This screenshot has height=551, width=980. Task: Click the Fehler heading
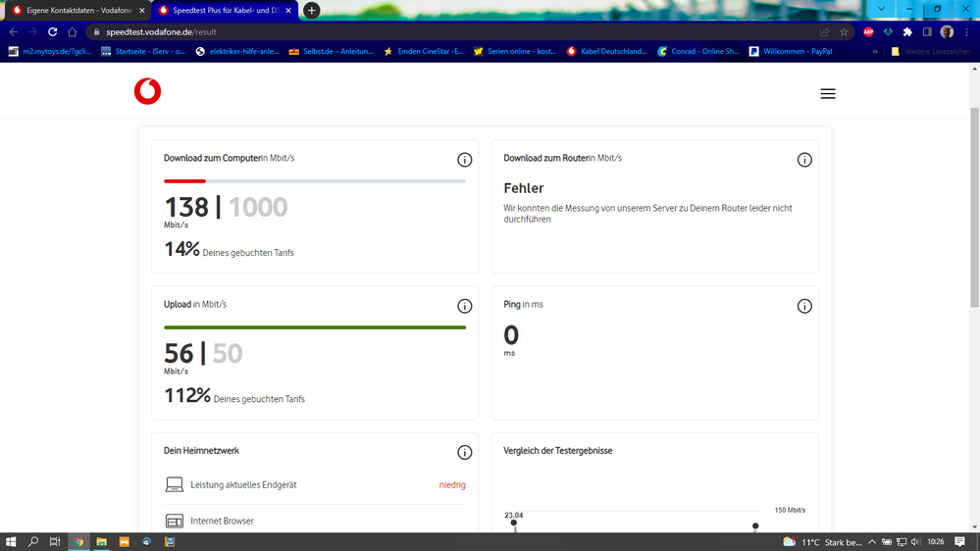pos(524,188)
